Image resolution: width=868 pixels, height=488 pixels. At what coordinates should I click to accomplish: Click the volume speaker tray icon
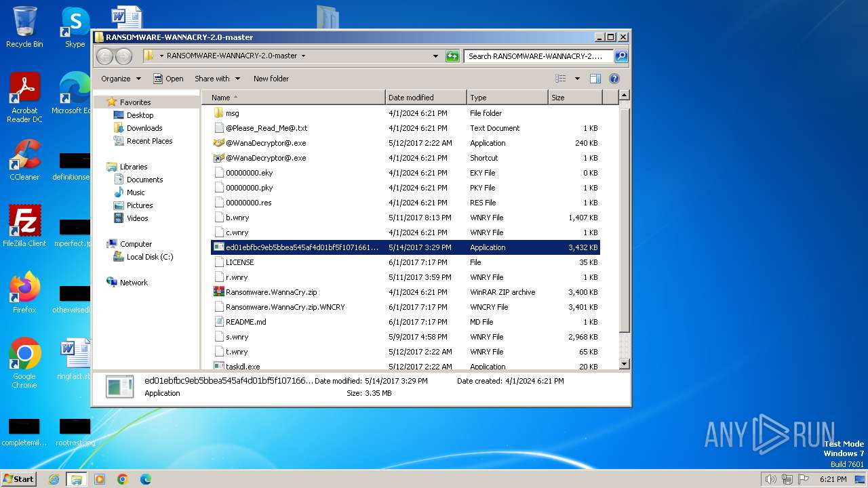770,479
